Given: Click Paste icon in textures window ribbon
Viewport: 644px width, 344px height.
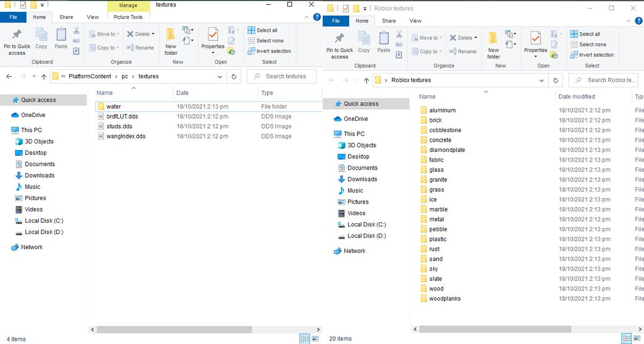Looking at the screenshot, I should tap(61, 39).
